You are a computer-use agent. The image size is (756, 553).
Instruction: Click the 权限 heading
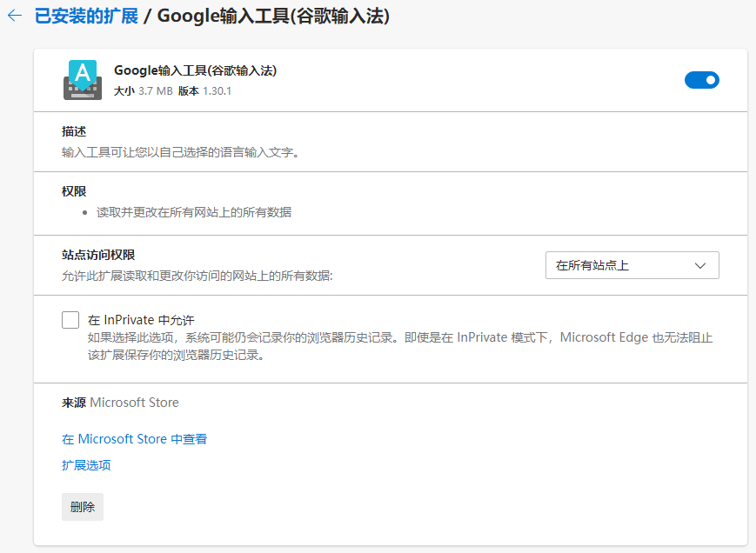tap(74, 191)
